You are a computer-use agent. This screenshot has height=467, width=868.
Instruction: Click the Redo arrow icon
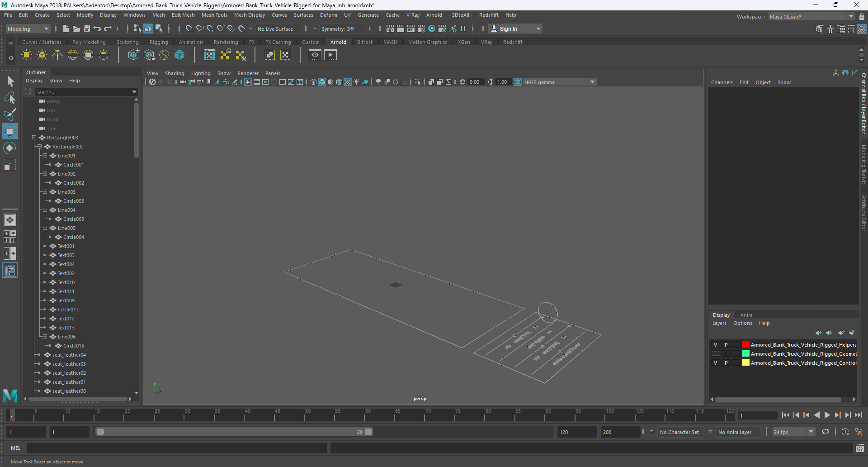tap(108, 29)
